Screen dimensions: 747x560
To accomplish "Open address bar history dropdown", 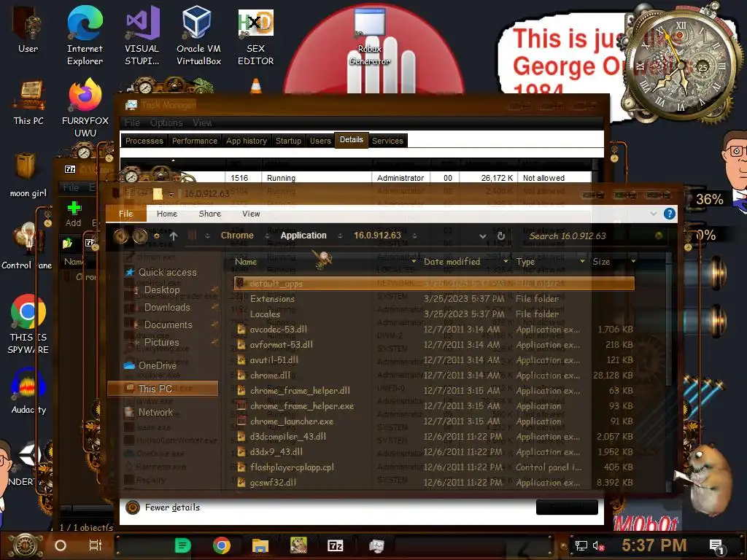I will tap(483, 236).
